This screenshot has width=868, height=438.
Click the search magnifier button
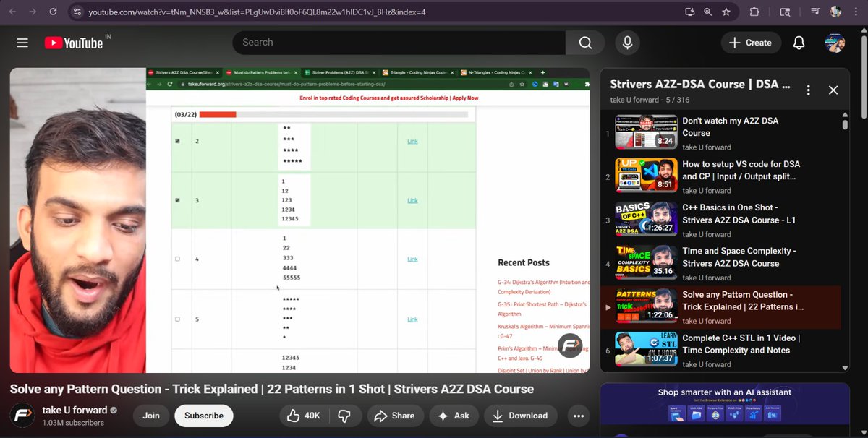pos(585,43)
